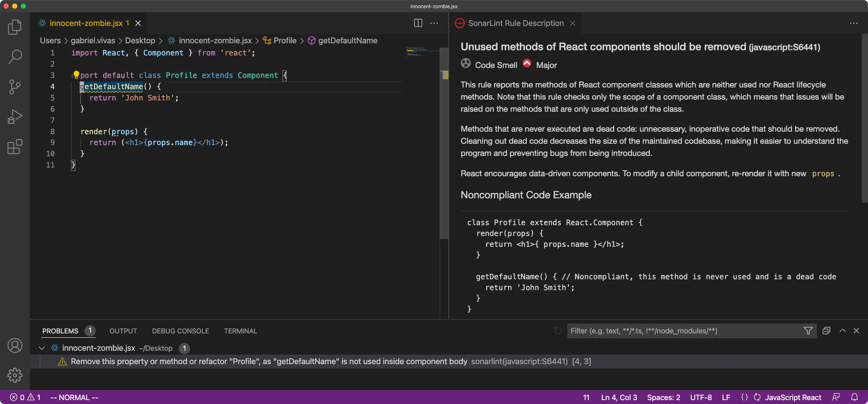This screenshot has width=868, height=404.
Task: Click Profile in the breadcrumb
Action: coord(285,40)
